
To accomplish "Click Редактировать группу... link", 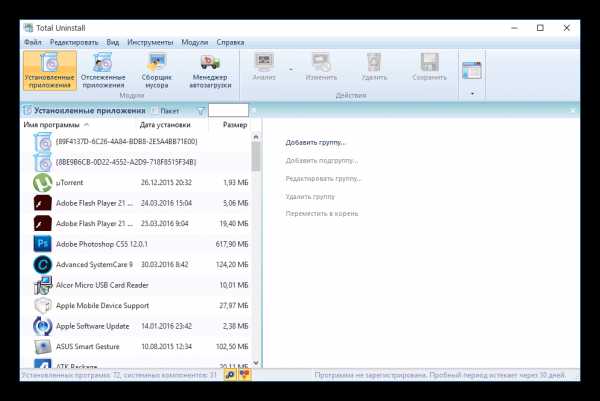I will click(x=323, y=178).
